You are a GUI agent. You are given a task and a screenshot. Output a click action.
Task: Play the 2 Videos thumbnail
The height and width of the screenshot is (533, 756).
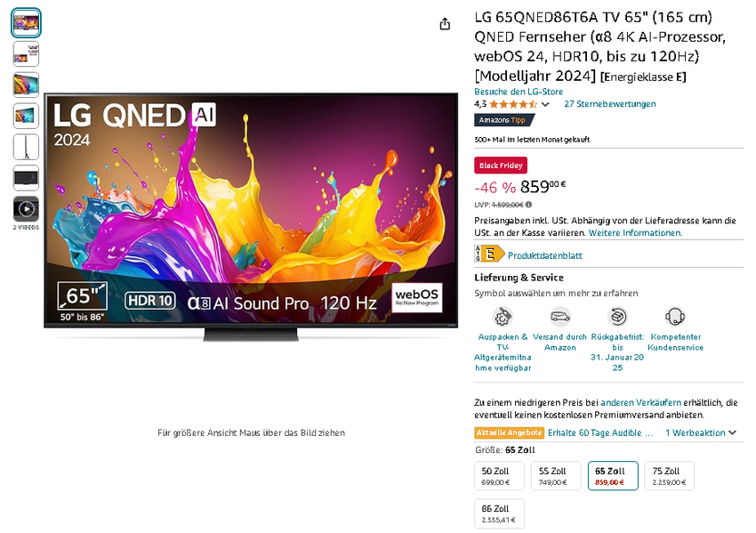point(26,209)
